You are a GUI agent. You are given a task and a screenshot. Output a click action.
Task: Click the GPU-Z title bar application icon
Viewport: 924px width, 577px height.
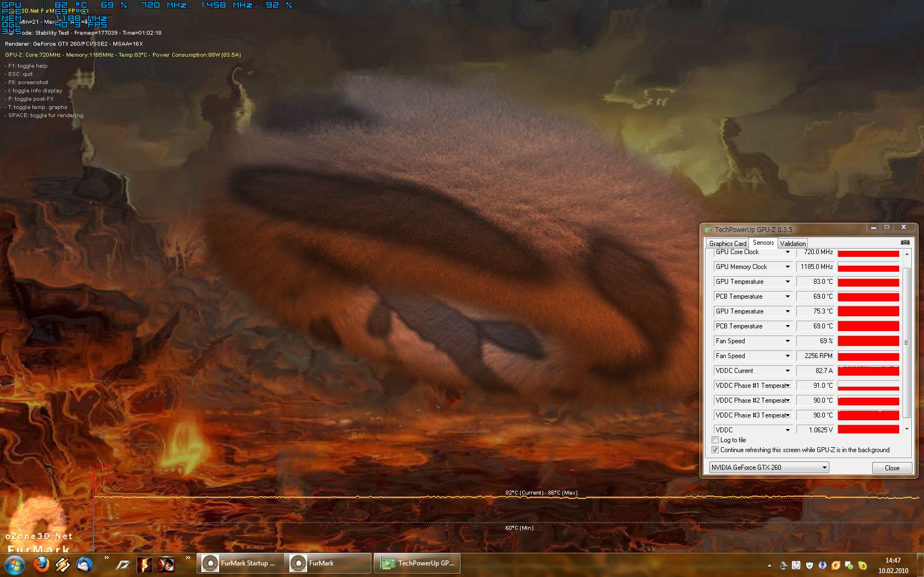click(708, 229)
